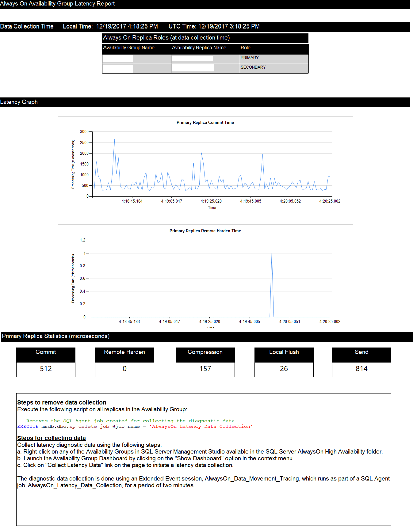This screenshot has height=532, width=413.
Task: Click the Primary Replica Commit Time chart title
Action: [205, 123]
